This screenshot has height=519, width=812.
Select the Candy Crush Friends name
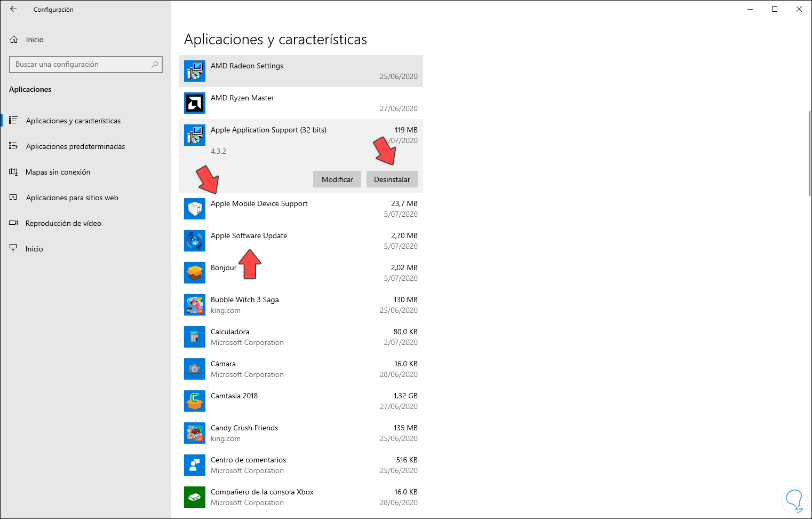point(244,428)
